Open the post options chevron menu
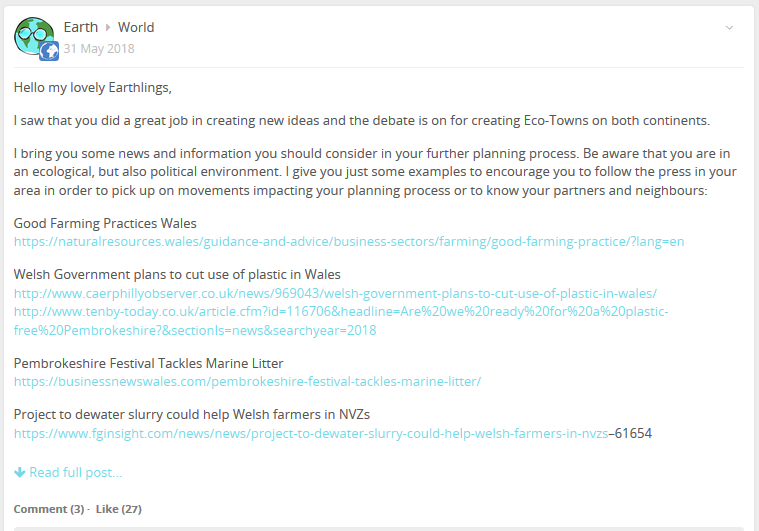The height and width of the screenshot is (531, 759). pos(729,28)
